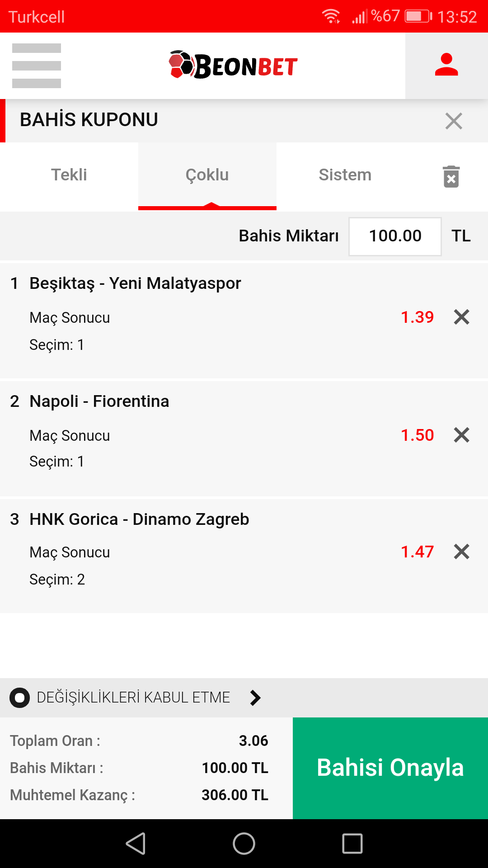
Task: Remove Napoli - Fiorentina bet
Action: [461, 435]
